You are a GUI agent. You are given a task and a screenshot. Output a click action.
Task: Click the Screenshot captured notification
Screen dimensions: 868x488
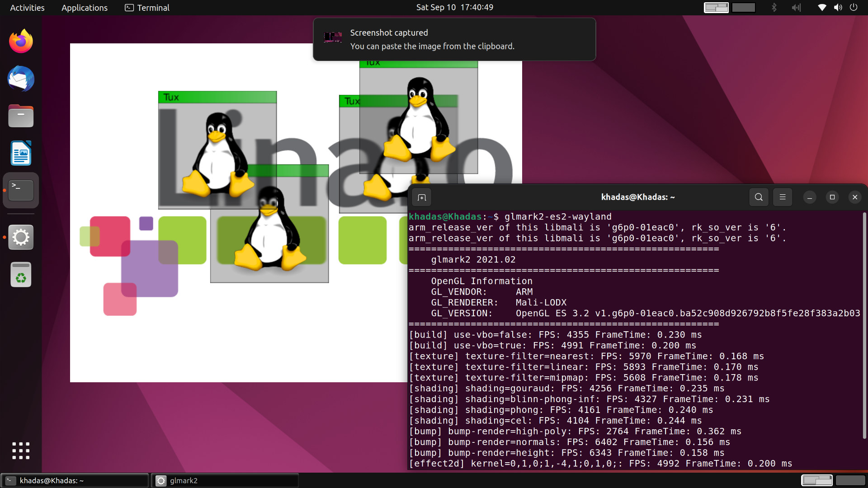click(454, 39)
